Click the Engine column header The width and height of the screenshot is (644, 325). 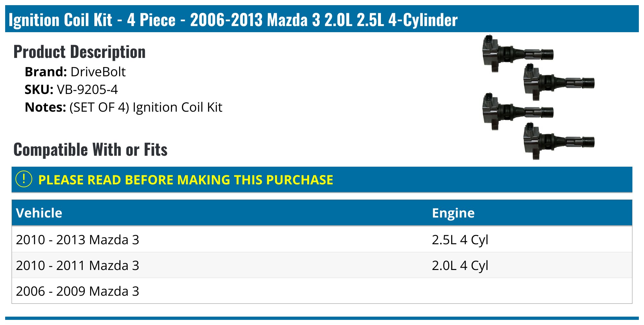pyautogui.click(x=453, y=213)
